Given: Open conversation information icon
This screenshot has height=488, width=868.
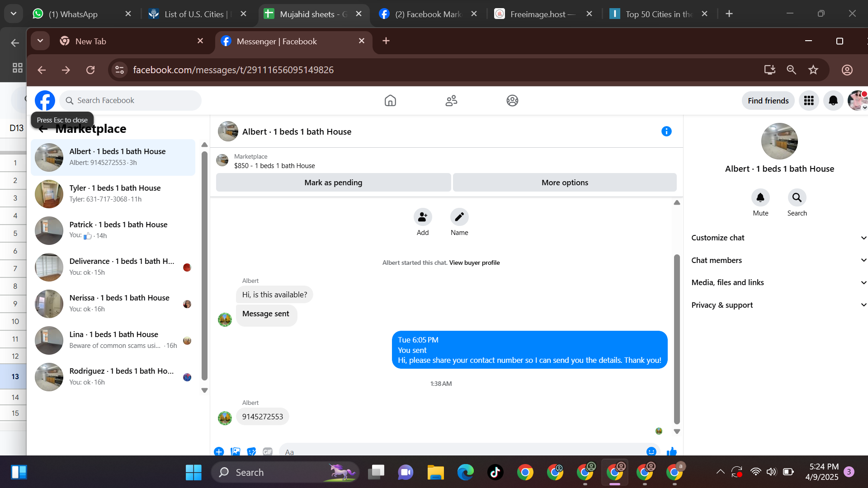Looking at the screenshot, I should pyautogui.click(x=666, y=131).
